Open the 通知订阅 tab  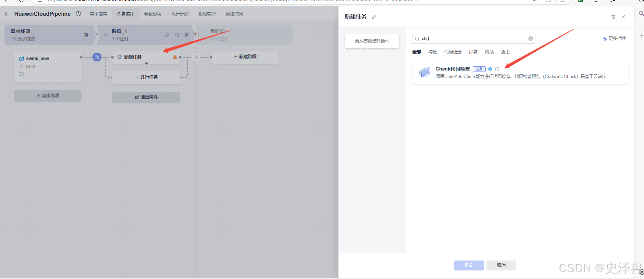point(234,14)
